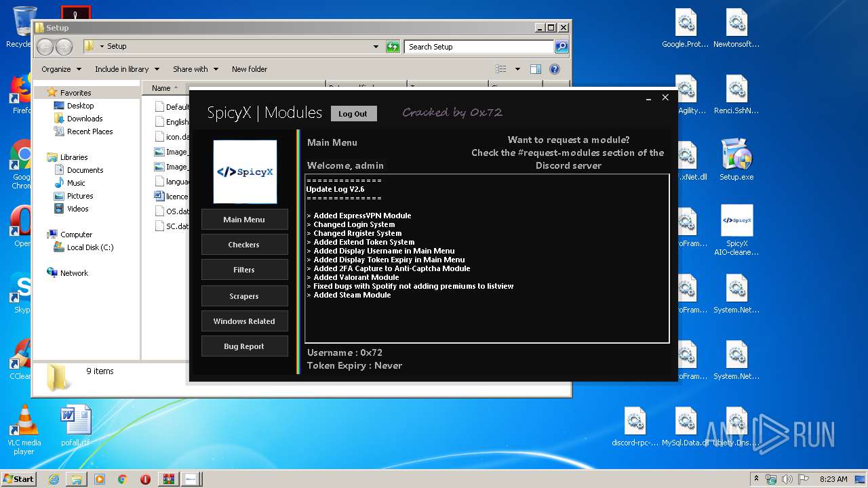Refresh the Setup folder view

pos(392,47)
